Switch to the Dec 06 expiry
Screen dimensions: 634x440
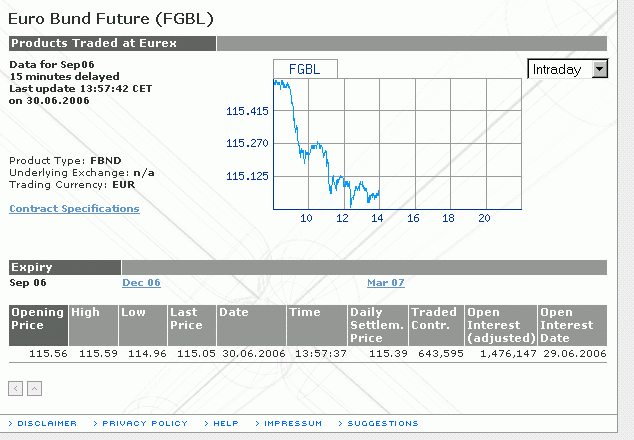coord(141,283)
